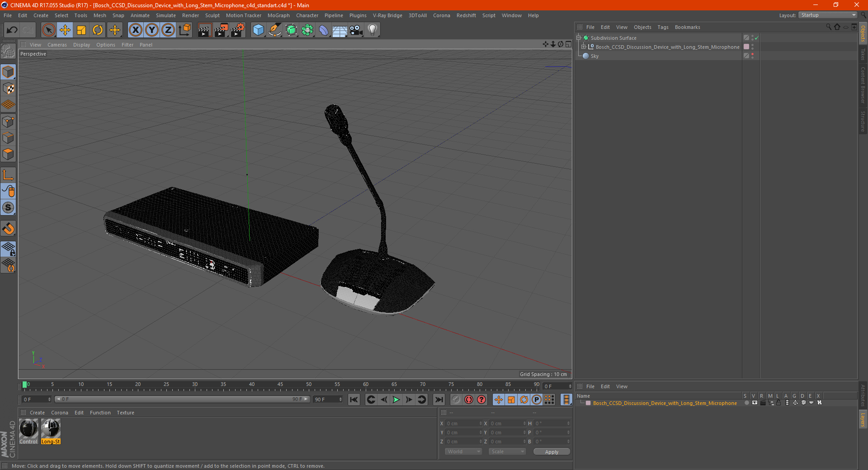Click Render View clapperboard icon
Viewport: 868px width, 470px height.
(x=204, y=30)
